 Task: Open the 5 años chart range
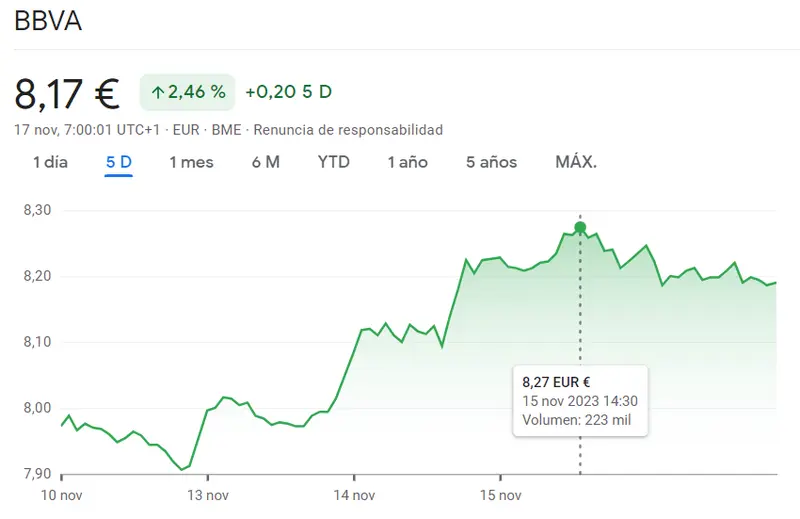click(x=491, y=162)
